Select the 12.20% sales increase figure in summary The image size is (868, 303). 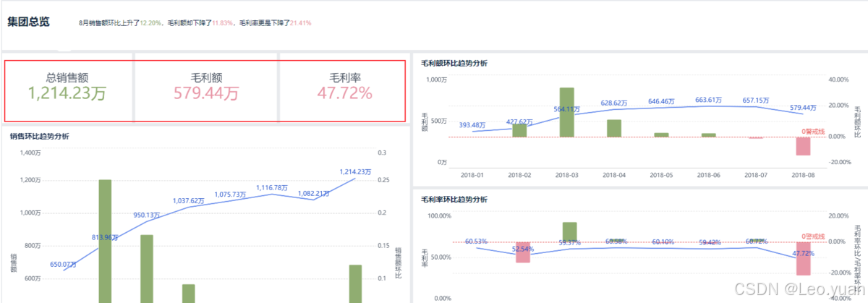(x=149, y=23)
